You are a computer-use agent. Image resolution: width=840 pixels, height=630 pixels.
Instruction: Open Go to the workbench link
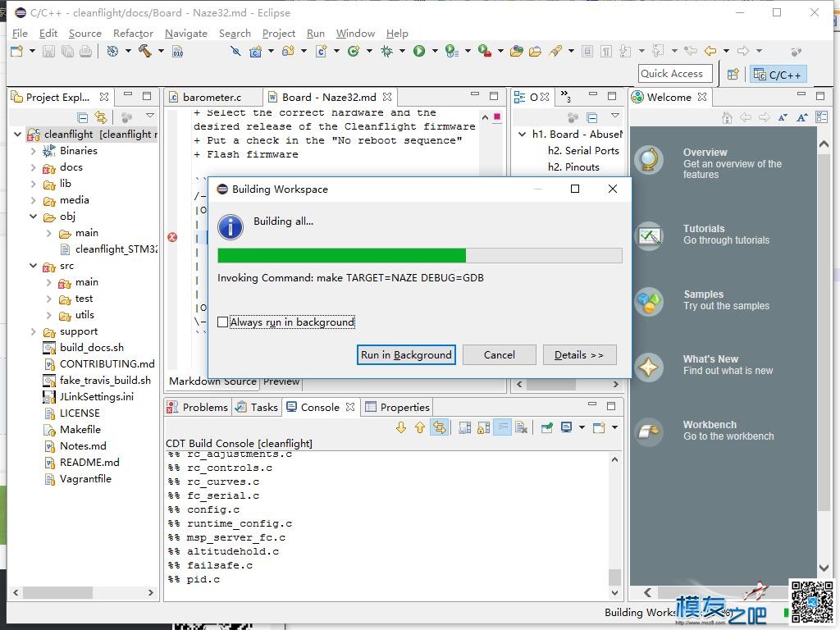pos(728,436)
